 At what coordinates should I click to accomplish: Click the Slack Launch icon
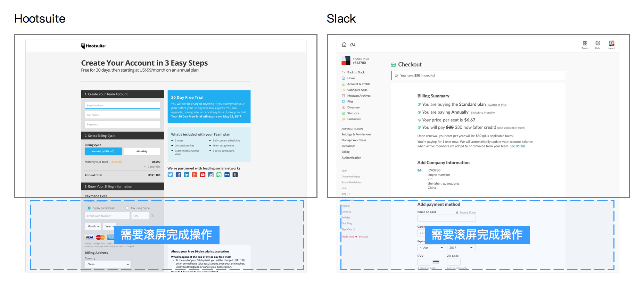tap(611, 45)
